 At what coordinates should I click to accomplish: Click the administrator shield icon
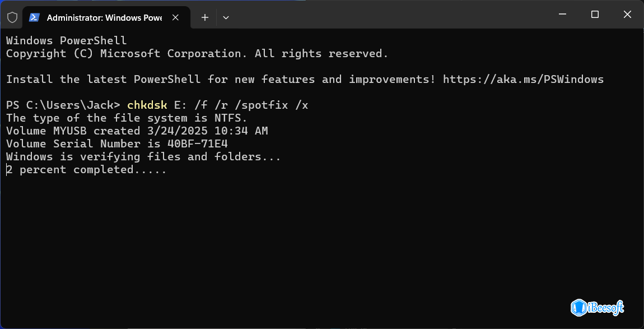point(12,17)
